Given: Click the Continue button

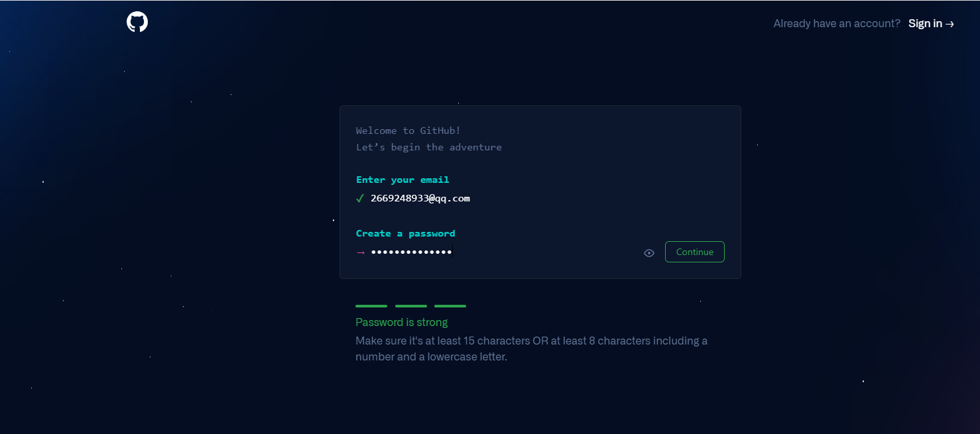Looking at the screenshot, I should point(695,252).
